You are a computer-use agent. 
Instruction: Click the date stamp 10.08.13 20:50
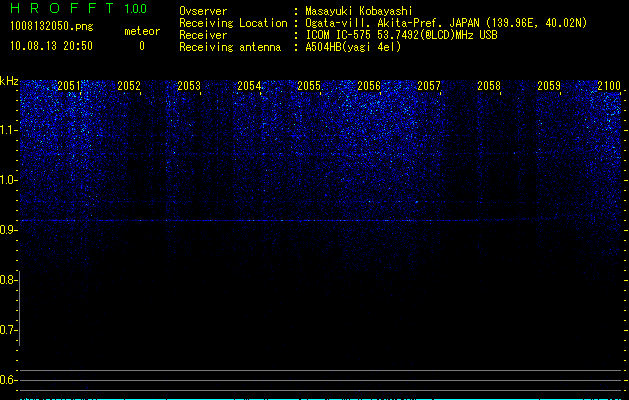point(51,46)
